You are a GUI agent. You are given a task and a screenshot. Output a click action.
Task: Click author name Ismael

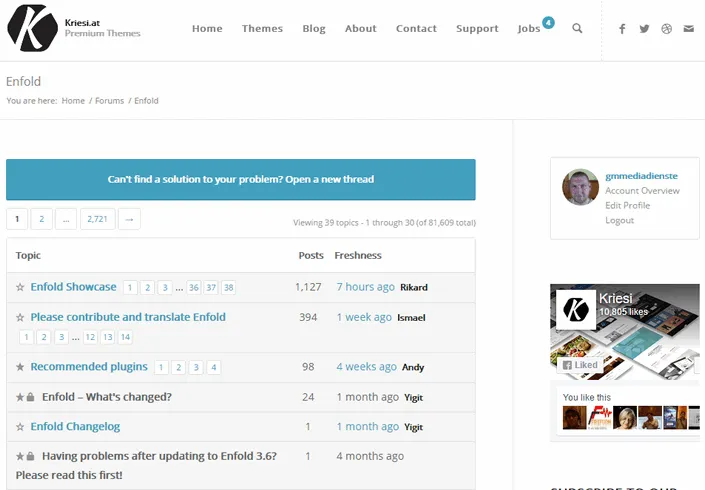click(x=411, y=317)
